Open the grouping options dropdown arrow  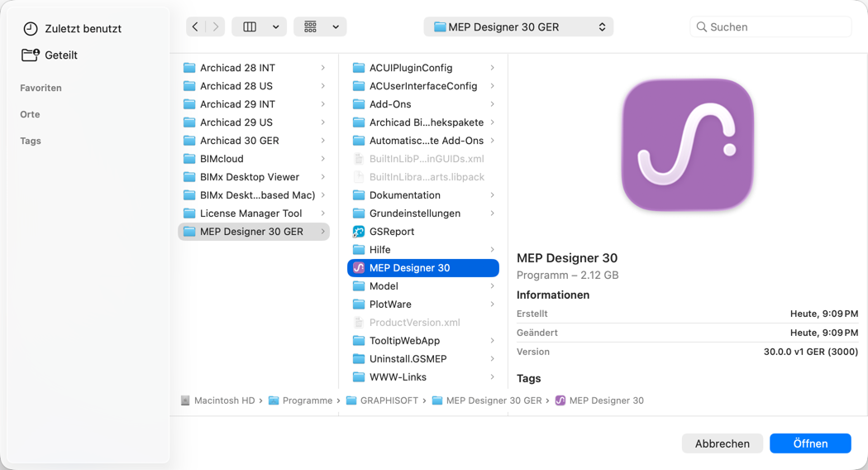click(x=336, y=26)
